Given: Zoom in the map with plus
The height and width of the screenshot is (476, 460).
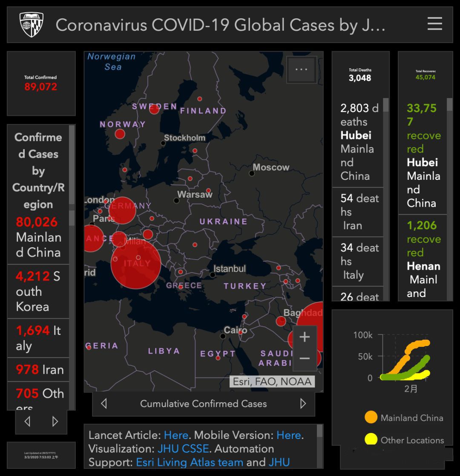Looking at the screenshot, I should click(x=305, y=337).
